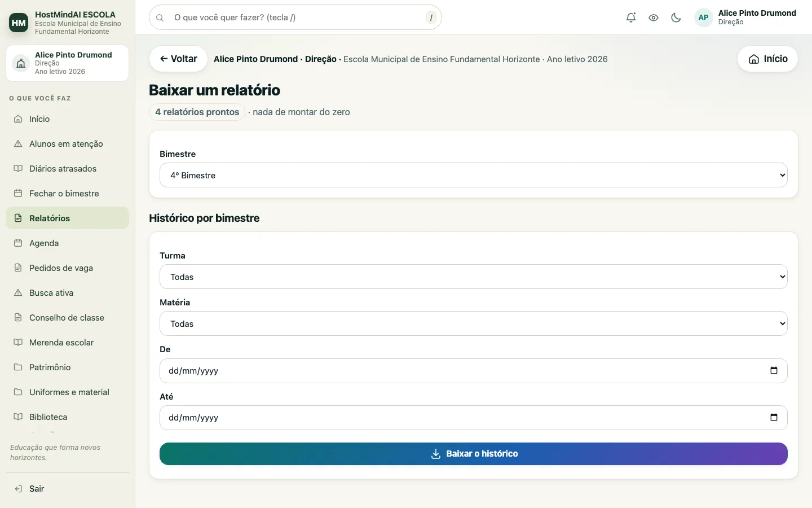Viewport: 812px width, 508px height.
Task: Select Merenda escolar in sidebar
Action: coord(68,343)
